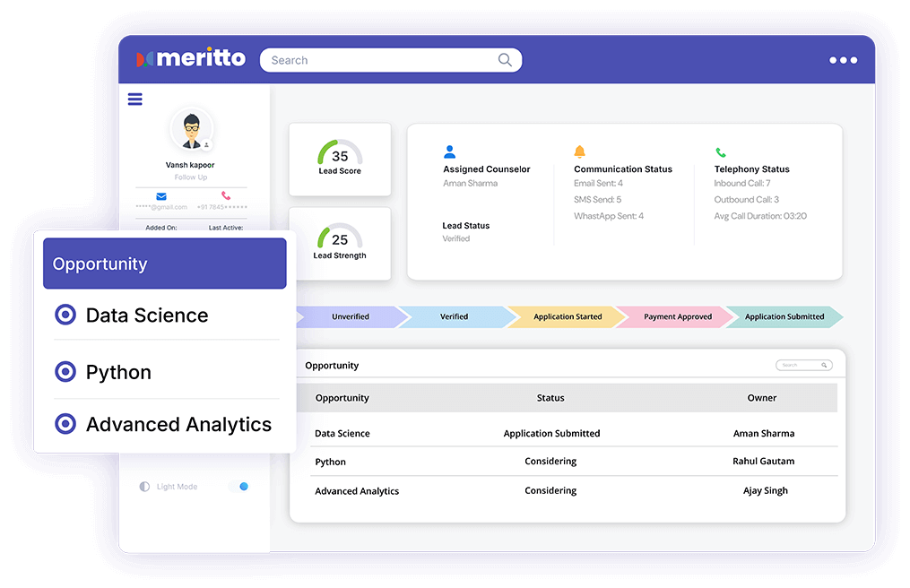This screenshot has height=588, width=910.
Task: Click the pink phone icon next to the masked number
Action: tap(224, 195)
